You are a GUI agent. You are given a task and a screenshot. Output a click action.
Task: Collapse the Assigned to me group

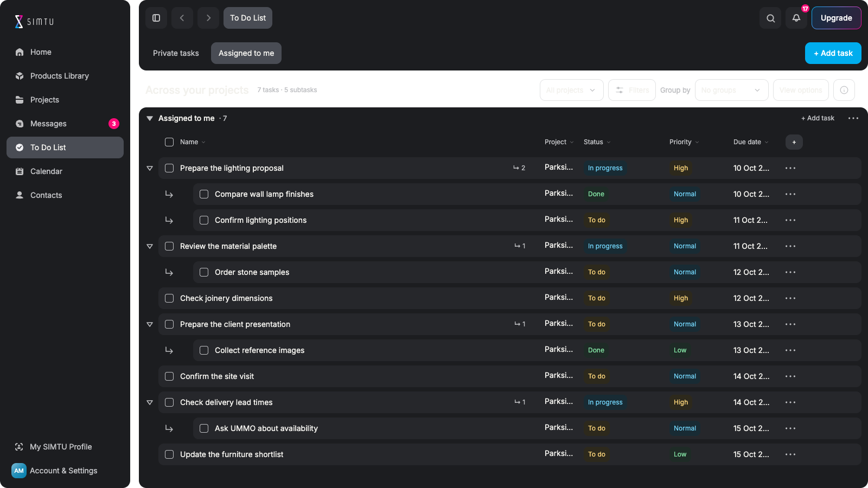[150, 118]
